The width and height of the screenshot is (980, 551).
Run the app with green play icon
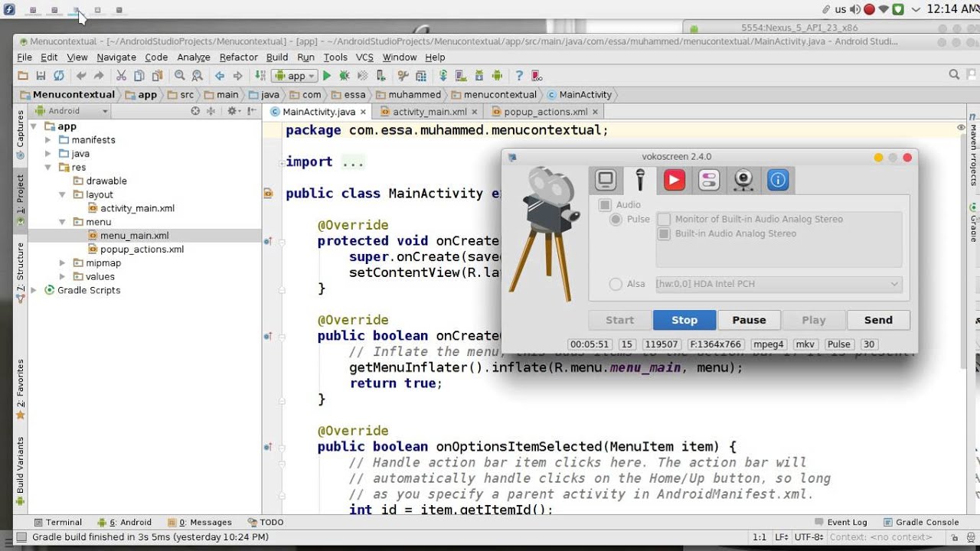click(x=327, y=76)
